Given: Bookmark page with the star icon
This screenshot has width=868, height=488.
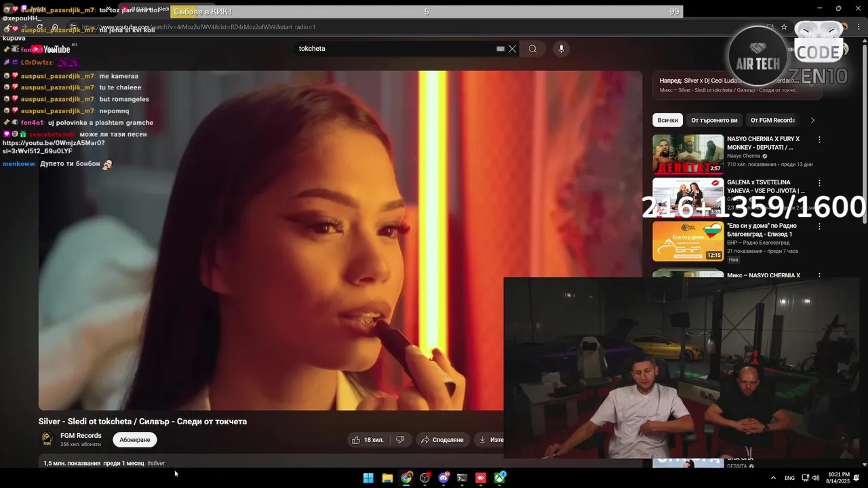Looking at the screenshot, I should [784, 27].
